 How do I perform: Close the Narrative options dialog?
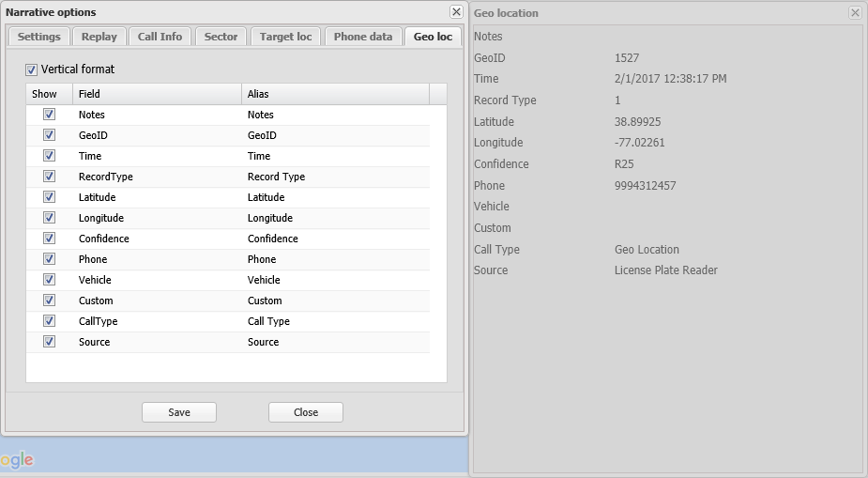(x=456, y=12)
